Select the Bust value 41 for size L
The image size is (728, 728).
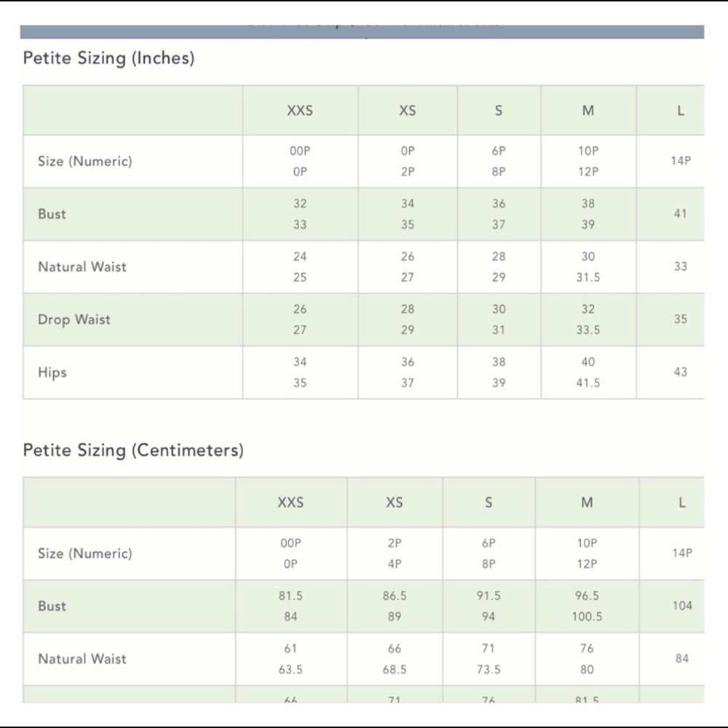coord(680,214)
